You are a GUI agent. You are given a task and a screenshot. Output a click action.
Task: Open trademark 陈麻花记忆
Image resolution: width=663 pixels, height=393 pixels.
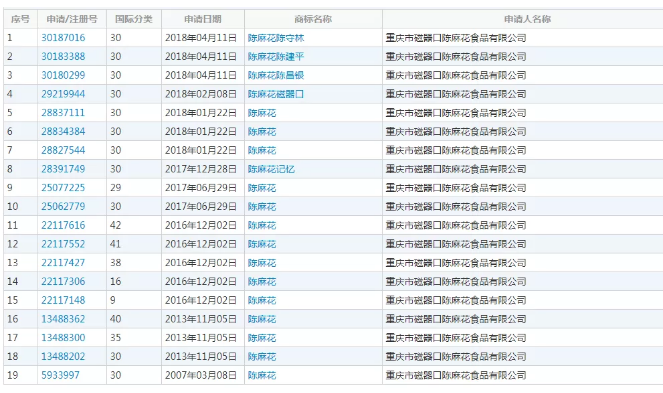pos(271,169)
